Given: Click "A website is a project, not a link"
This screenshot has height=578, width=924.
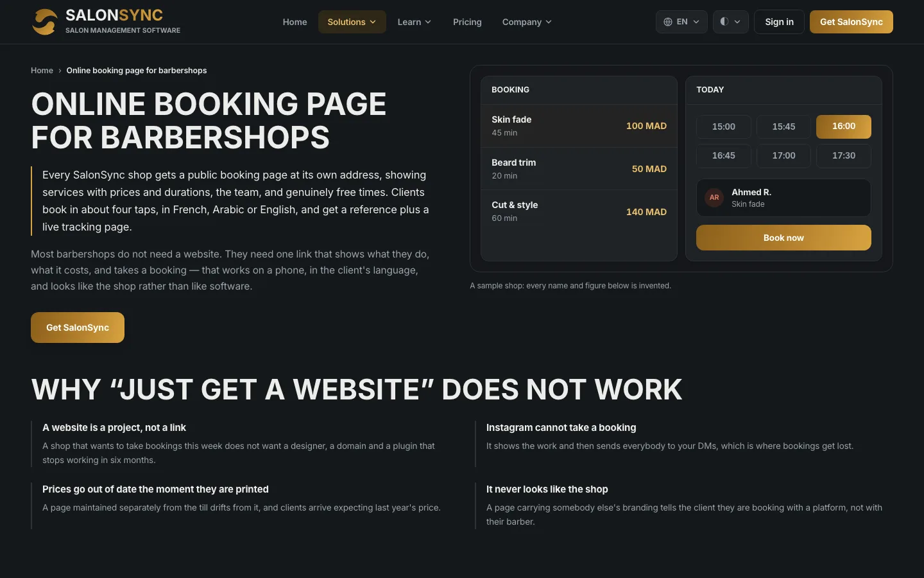Looking at the screenshot, I should (114, 428).
